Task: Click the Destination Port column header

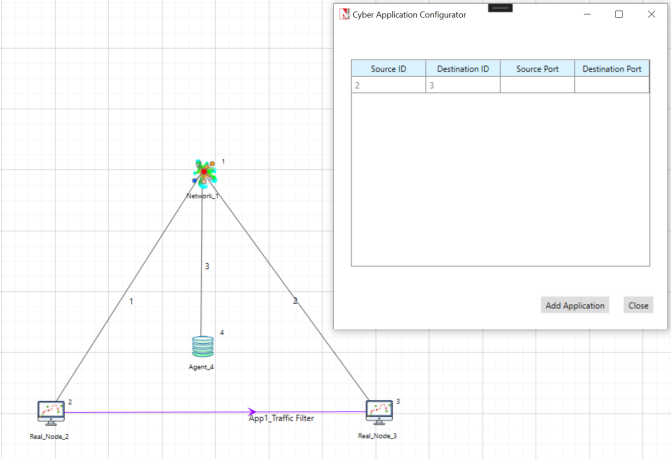Action: click(611, 69)
